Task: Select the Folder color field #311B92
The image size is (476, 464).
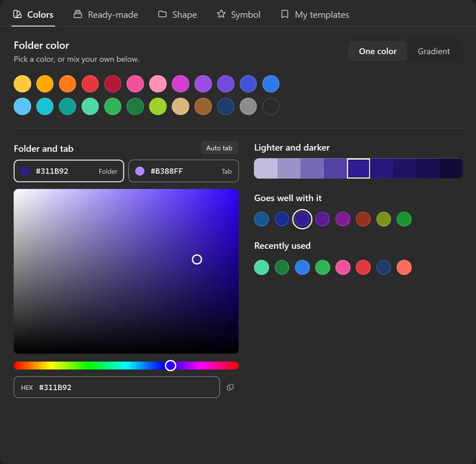Action: click(69, 171)
